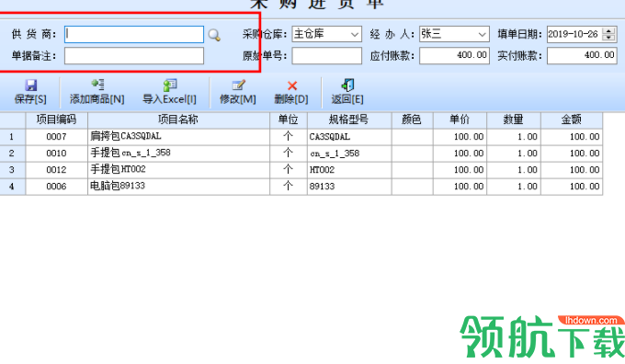Focus the 原始单号 original number field

[327, 56]
